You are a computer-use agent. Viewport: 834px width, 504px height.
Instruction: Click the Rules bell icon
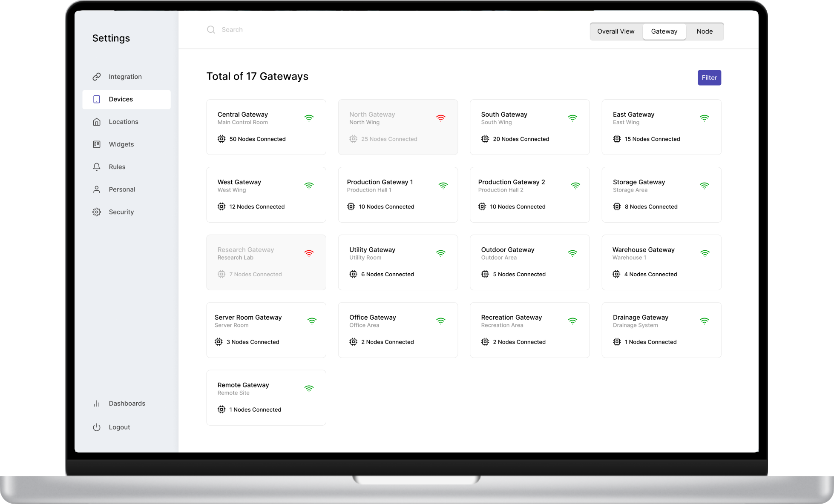tap(97, 167)
